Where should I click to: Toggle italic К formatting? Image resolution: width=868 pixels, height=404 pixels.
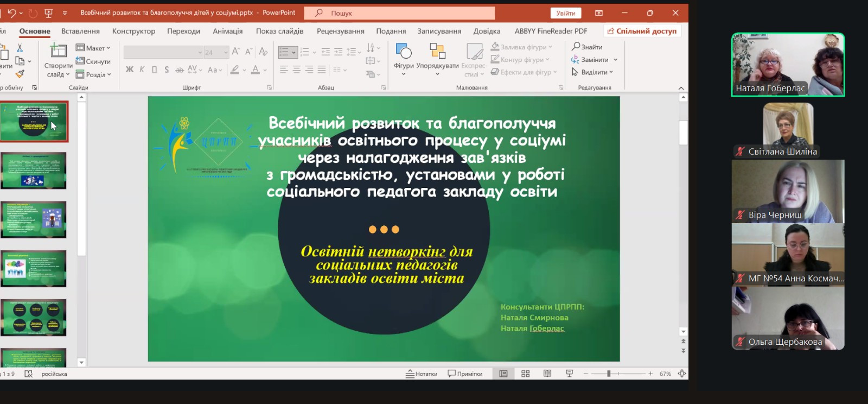point(142,70)
